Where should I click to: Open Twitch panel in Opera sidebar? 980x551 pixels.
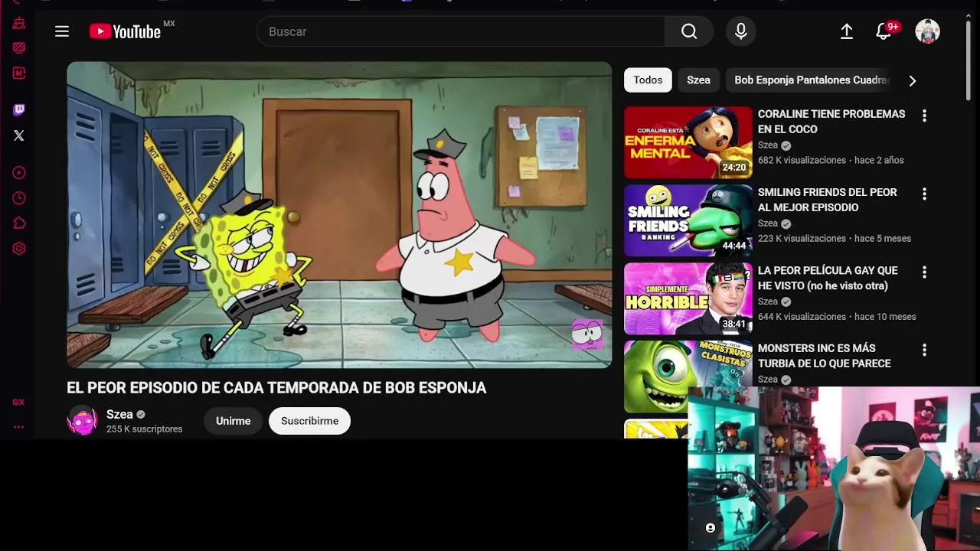click(19, 110)
